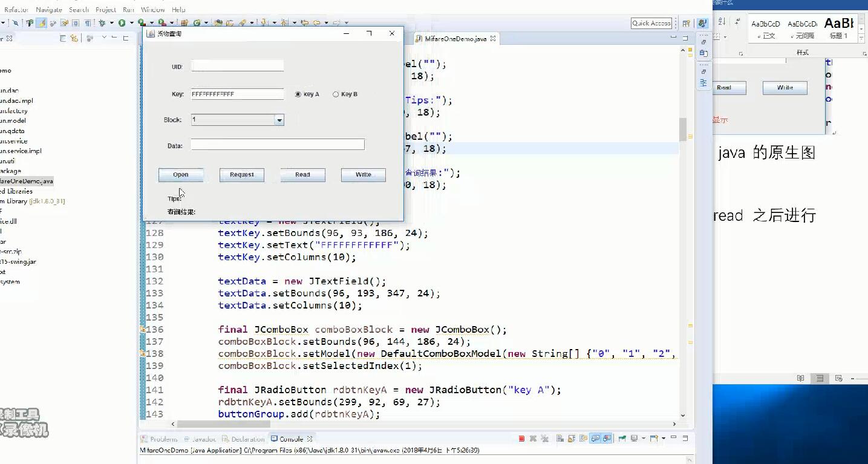Maximize the Console panel
Image resolution: width=868 pixels, height=464 pixels.
pyautogui.click(x=685, y=438)
